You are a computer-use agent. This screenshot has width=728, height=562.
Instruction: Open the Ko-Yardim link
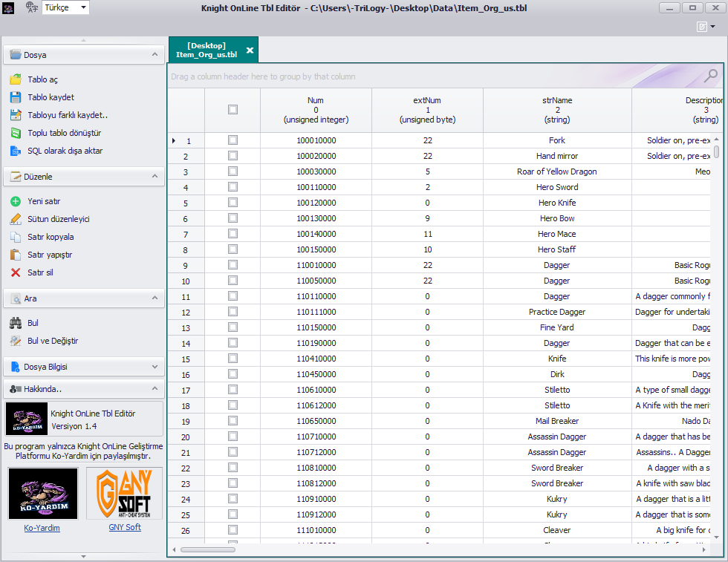pyautogui.click(x=42, y=528)
